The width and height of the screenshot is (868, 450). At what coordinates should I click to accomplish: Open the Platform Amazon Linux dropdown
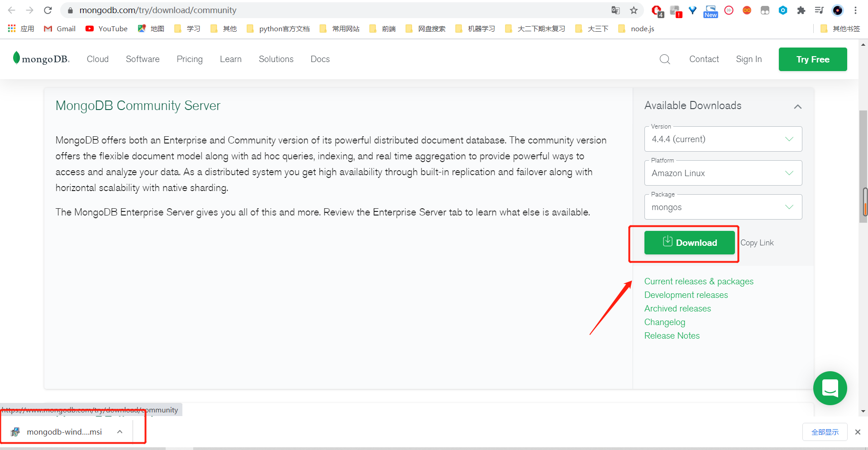pyautogui.click(x=723, y=173)
